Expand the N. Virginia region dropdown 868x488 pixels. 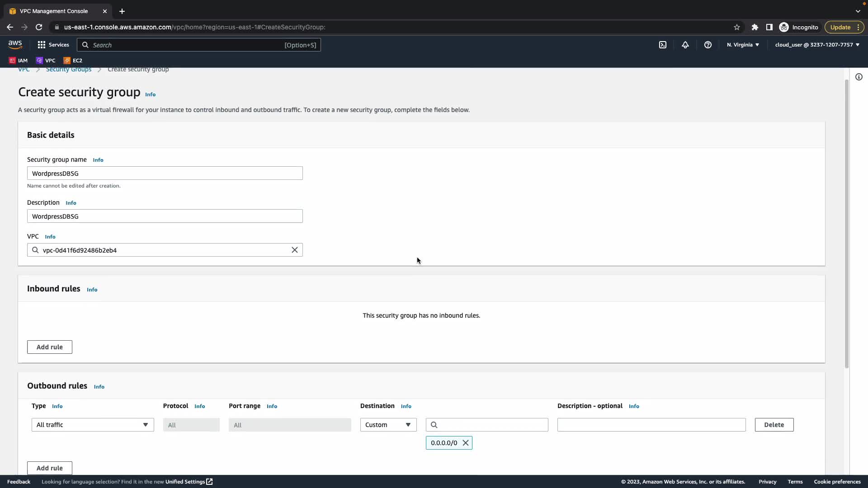(x=743, y=45)
